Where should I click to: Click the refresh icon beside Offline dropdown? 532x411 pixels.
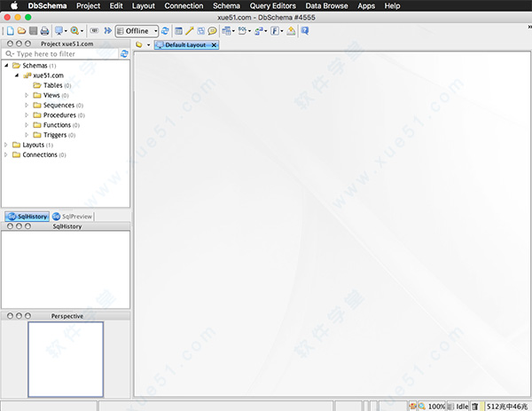click(x=165, y=31)
